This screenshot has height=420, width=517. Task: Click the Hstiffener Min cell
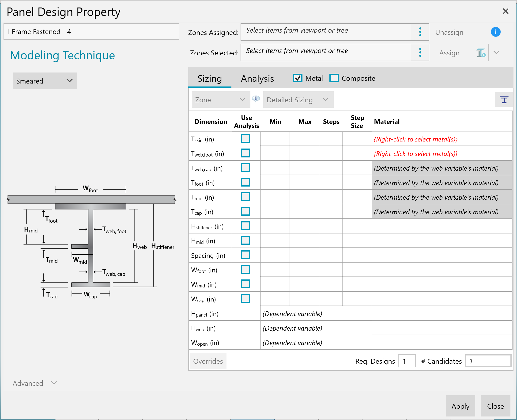tap(275, 226)
